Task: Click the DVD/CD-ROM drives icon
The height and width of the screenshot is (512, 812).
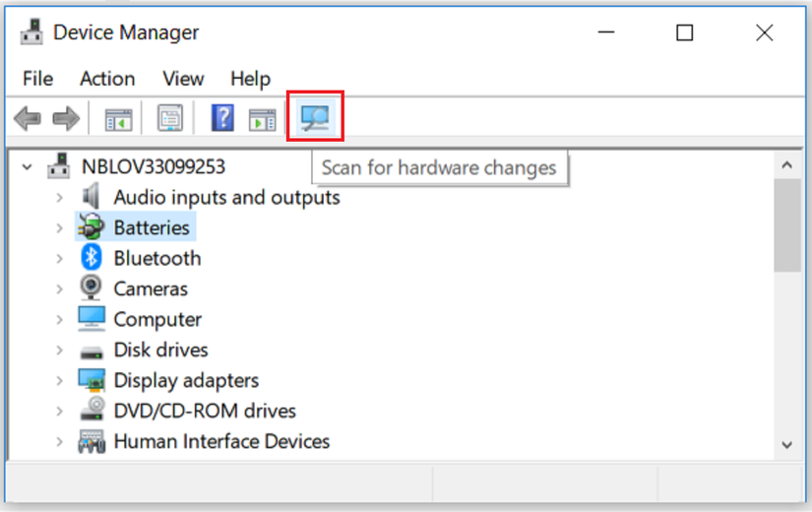Action: pyautogui.click(x=93, y=409)
